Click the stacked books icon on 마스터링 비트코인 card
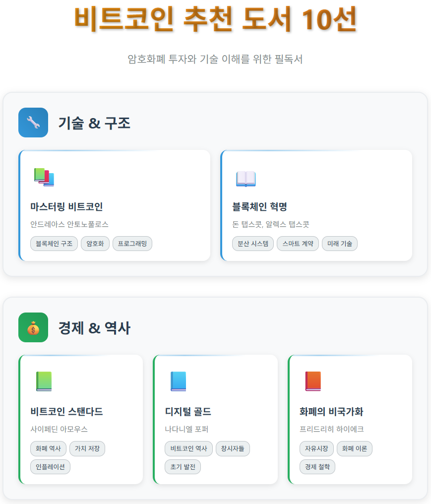This screenshot has width=431, height=504. (x=44, y=177)
